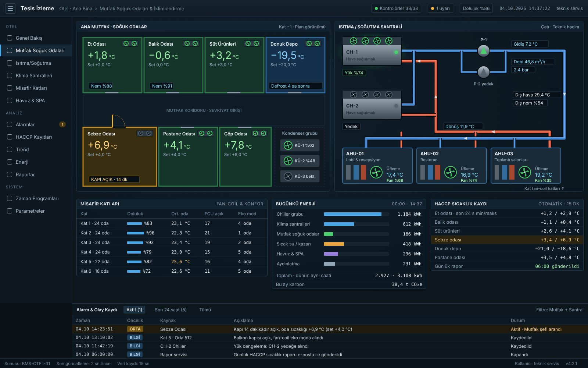
Task: Click Kontrolörler 38/38 status button
Action: click(396, 8)
